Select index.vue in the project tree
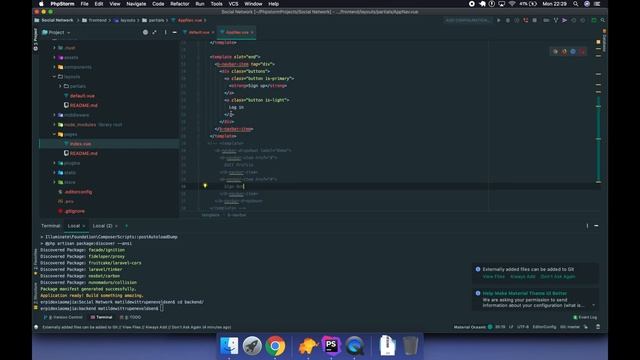Viewport: 640px width, 360px height. (x=80, y=144)
